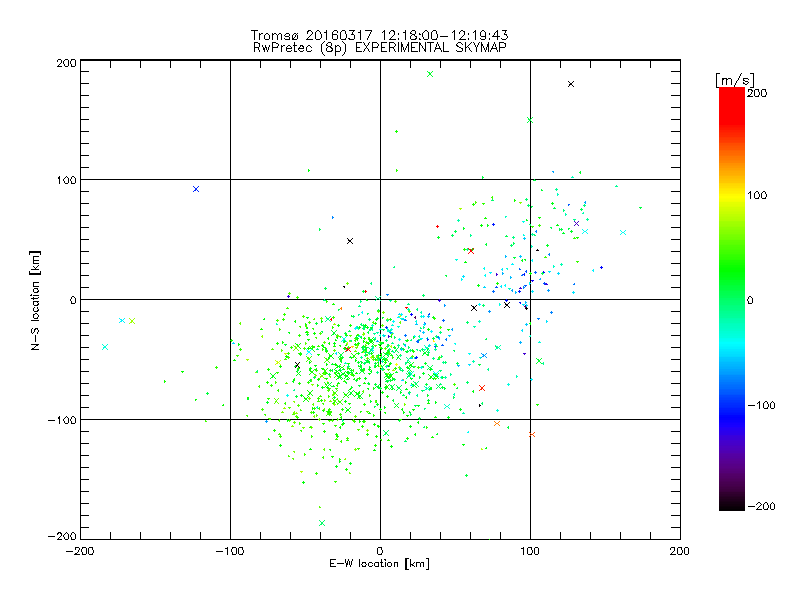
Task: Click the green X marker at -40 km, -190 km
Action: (x=322, y=523)
